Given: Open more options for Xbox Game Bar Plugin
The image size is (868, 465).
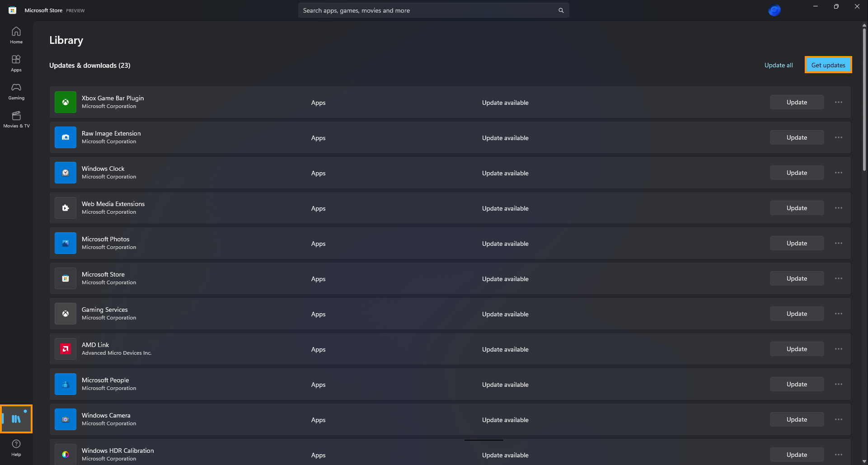Looking at the screenshot, I should click(839, 102).
